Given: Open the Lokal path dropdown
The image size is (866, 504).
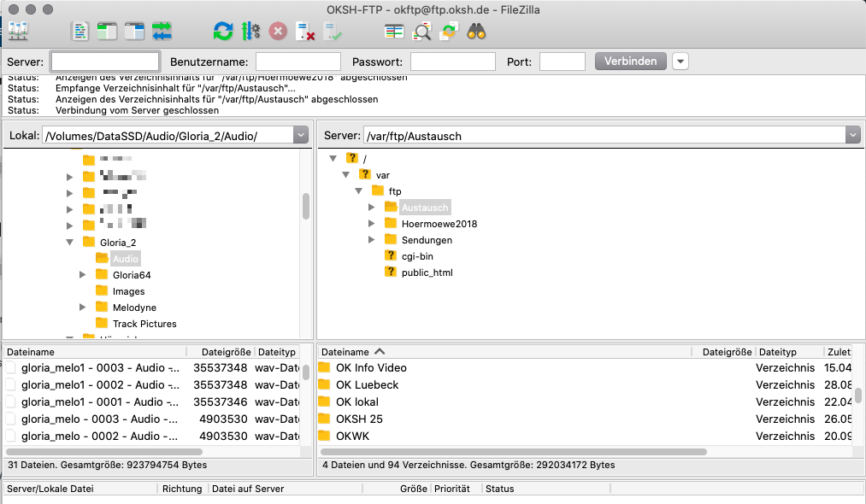Looking at the screenshot, I should tap(300, 136).
